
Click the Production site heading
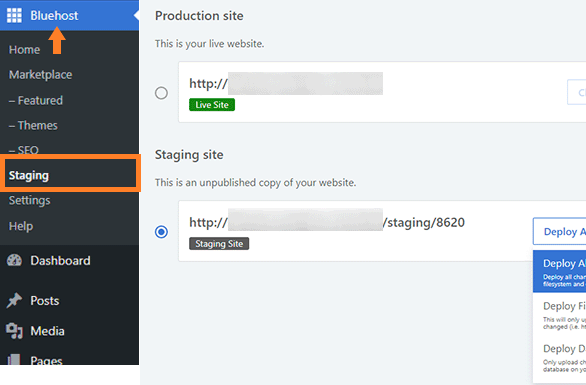199,16
